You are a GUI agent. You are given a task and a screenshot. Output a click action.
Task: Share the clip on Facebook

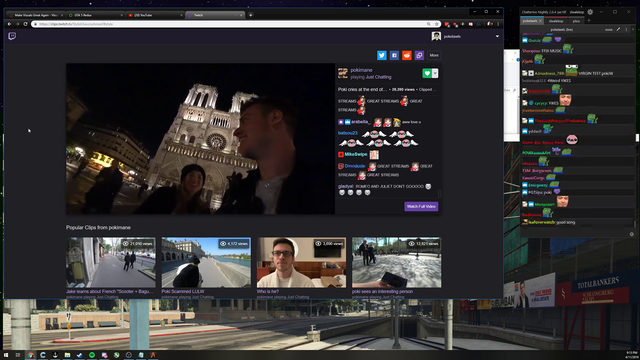coord(394,55)
